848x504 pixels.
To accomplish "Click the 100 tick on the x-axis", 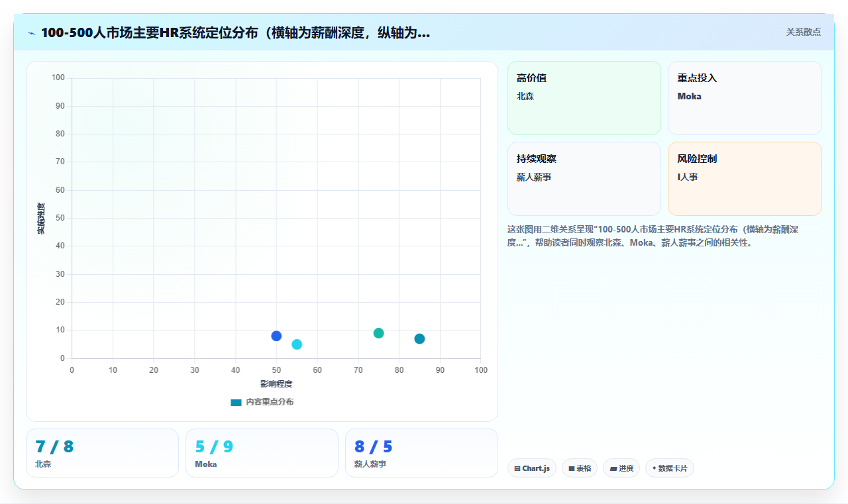I will coord(481,370).
